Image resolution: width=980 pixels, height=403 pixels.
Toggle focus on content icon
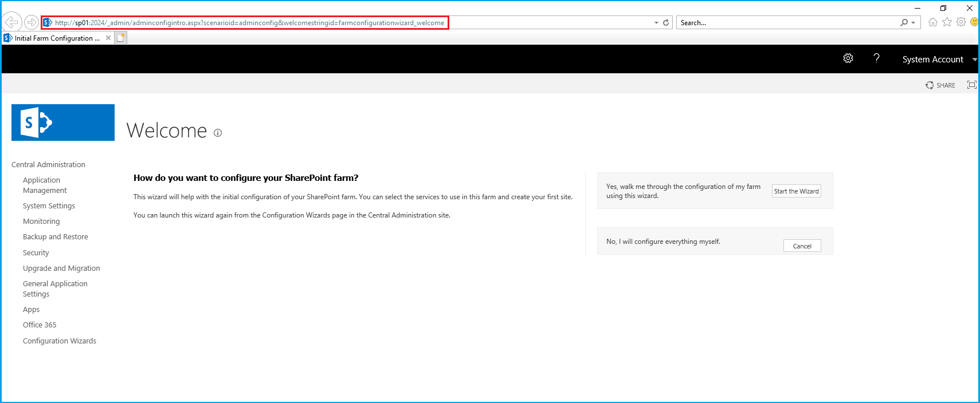click(x=971, y=85)
